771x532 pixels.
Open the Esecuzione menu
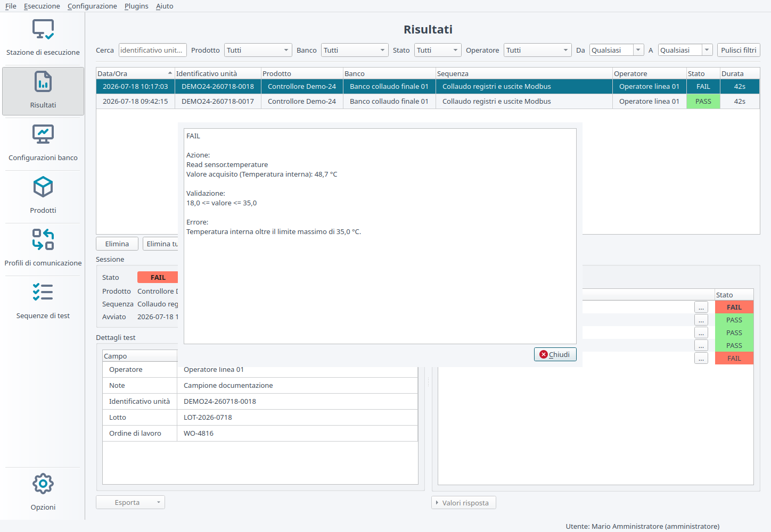click(42, 6)
